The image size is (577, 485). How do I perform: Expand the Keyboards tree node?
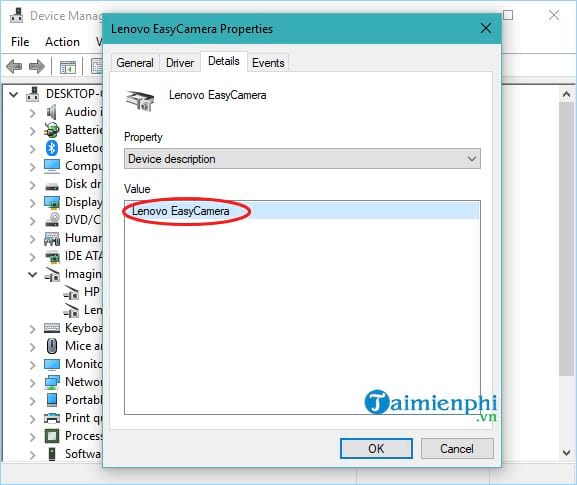coord(33,329)
